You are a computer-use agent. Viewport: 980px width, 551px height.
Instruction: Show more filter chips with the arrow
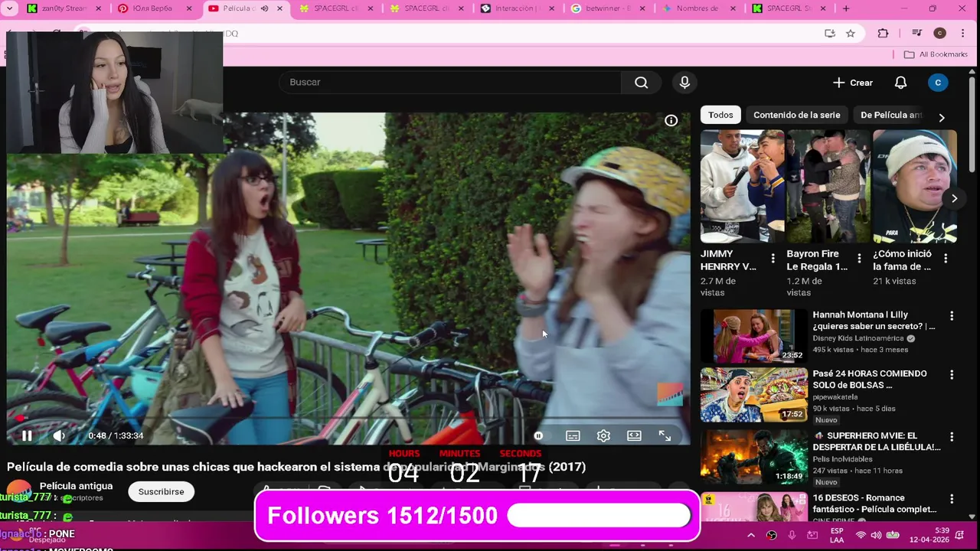(942, 117)
